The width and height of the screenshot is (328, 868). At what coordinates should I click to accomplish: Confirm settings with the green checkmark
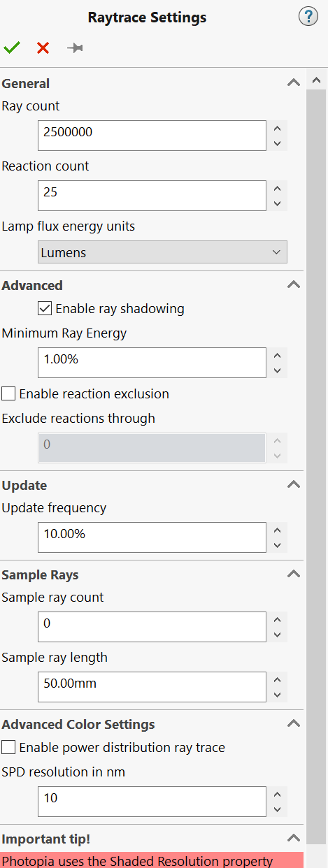pos(12,48)
